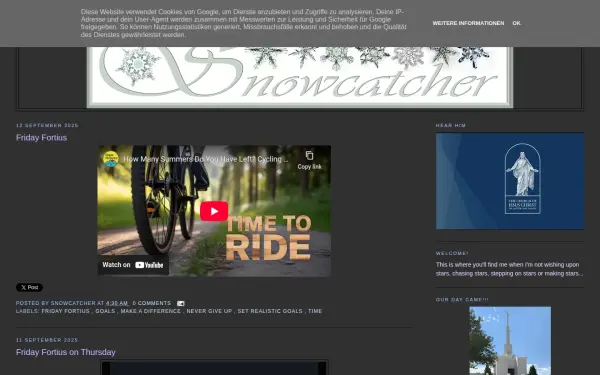This screenshot has height=375, width=600.
Task: Click the 11 September 2025 date heading
Action: click(x=47, y=340)
